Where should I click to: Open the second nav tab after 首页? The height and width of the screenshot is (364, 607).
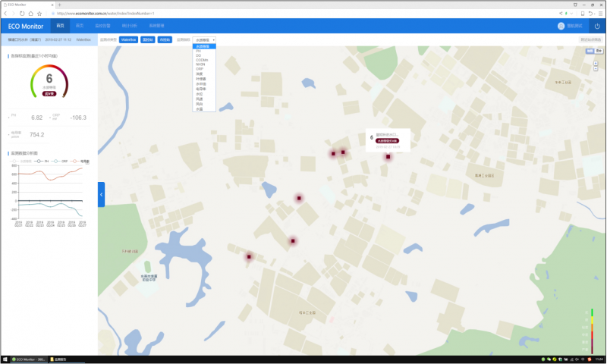click(x=80, y=26)
